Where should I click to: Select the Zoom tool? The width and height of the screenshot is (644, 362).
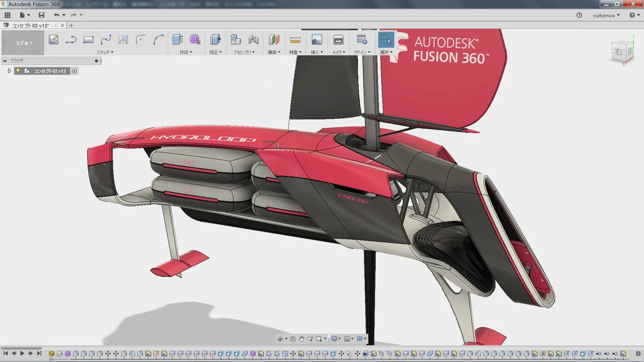[310, 339]
